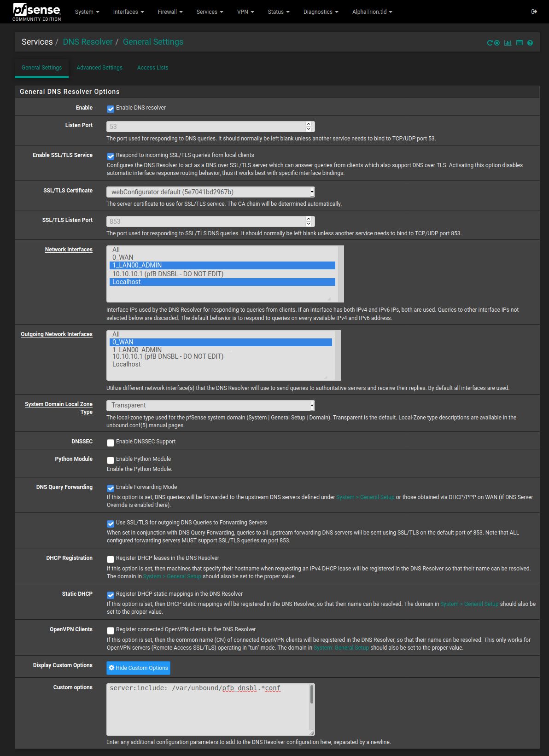Screen dimensions: 549x756
Task: Open the help question mark icon
Action: pos(530,43)
